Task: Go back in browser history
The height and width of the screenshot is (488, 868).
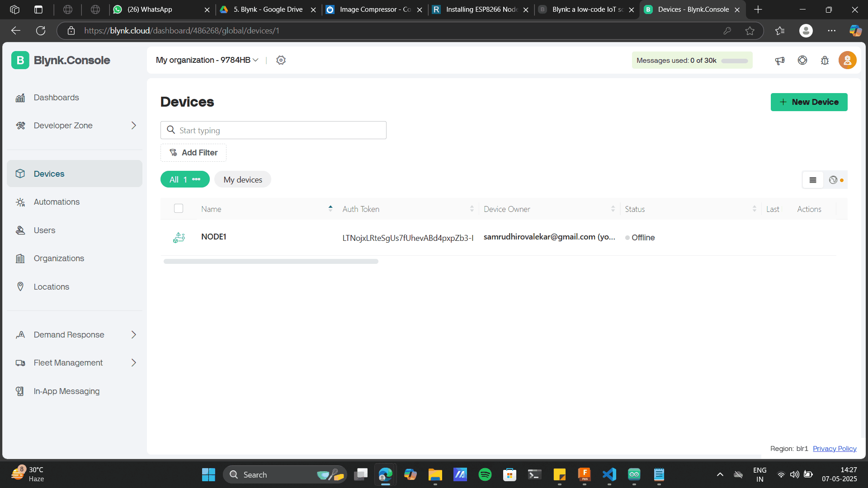Action: click(x=16, y=31)
